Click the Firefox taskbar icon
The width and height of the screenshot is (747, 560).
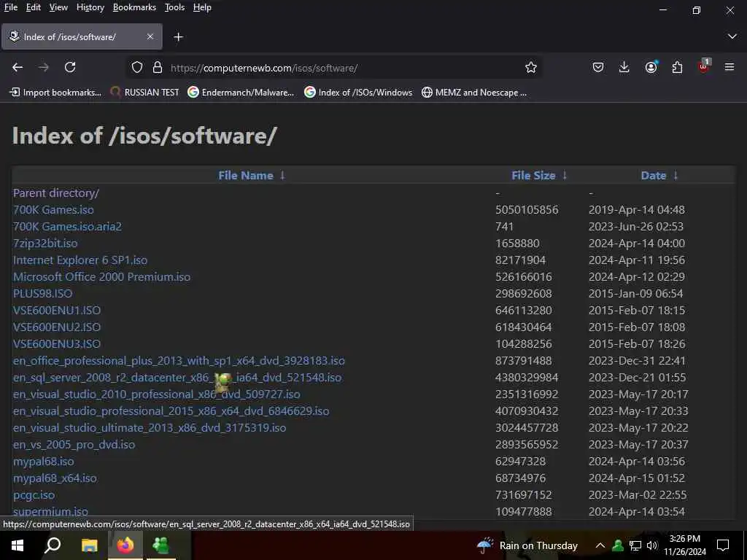[125, 545]
